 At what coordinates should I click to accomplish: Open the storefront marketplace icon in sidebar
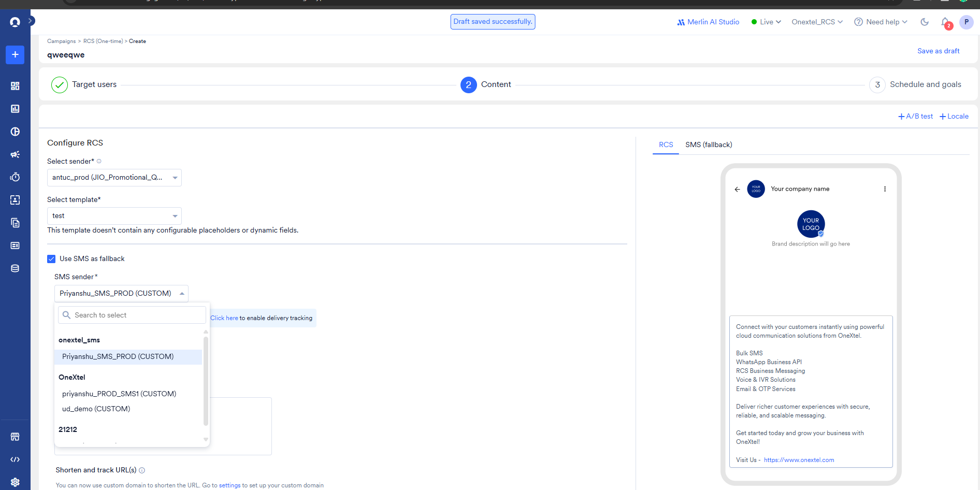coord(15,437)
